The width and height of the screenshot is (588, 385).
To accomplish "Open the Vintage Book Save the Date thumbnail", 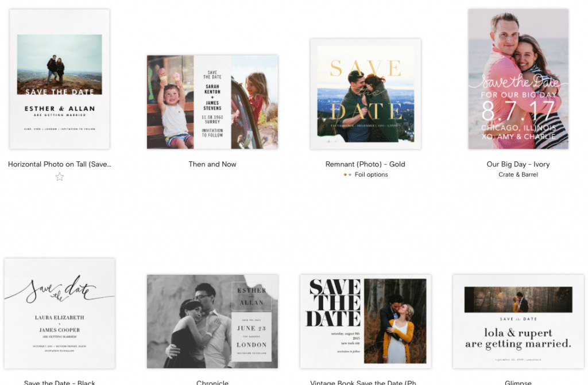I will [x=365, y=321].
